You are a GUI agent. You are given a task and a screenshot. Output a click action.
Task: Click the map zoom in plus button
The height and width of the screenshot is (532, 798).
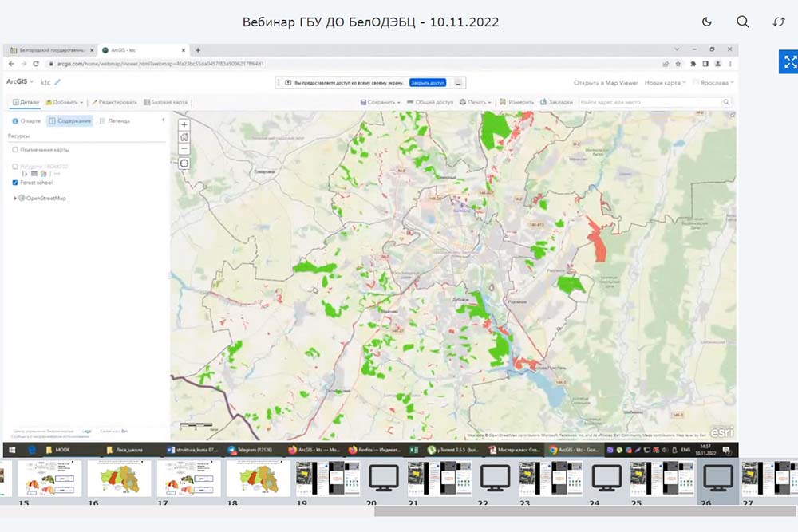[184, 124]
